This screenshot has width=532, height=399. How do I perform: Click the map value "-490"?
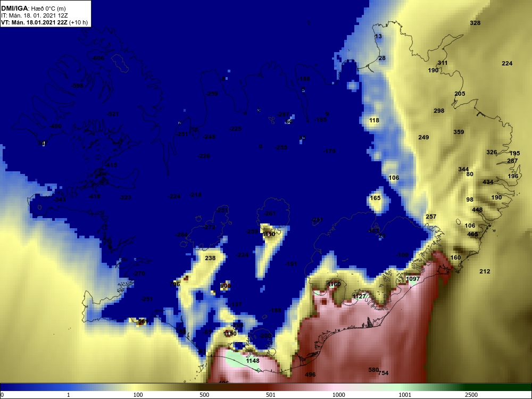[56, 126]
